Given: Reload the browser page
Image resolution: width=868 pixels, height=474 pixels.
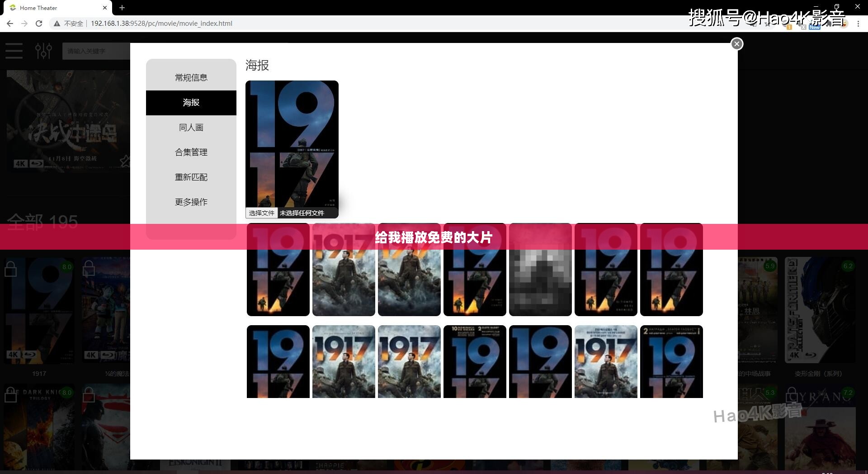Looking at the screenshot, I should point(39,24).
